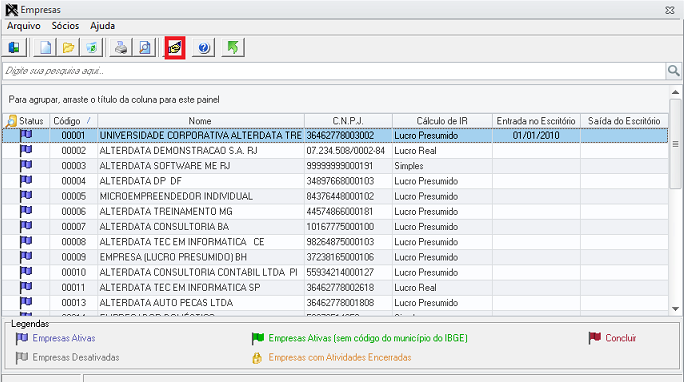Click the Concluir legend label
The image size is (684, 382).
tap(620, 338)
